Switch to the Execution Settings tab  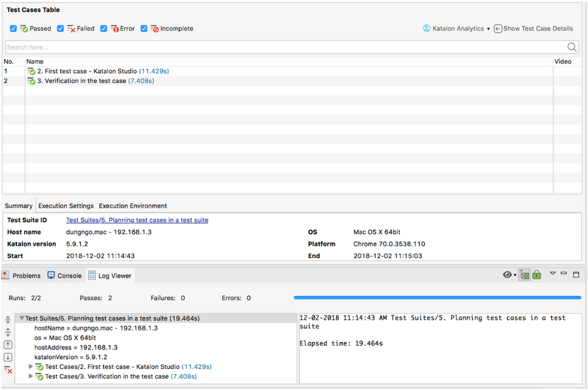65,205
